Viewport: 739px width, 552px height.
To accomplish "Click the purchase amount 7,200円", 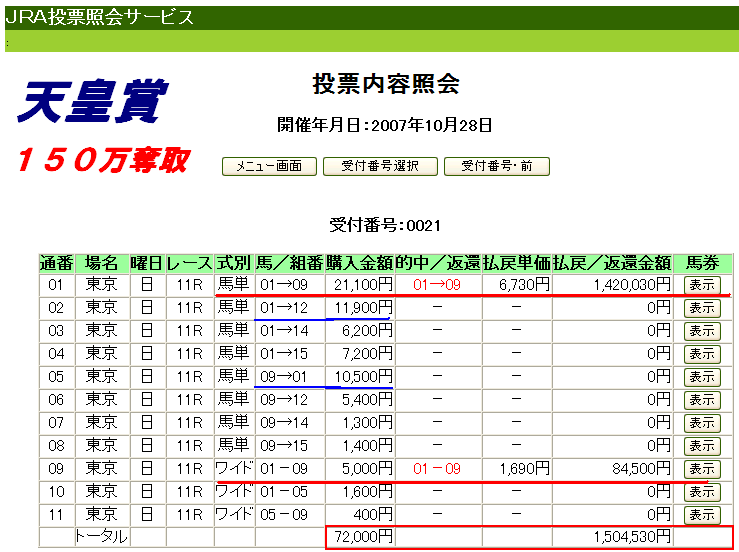I will pos(367,354).
